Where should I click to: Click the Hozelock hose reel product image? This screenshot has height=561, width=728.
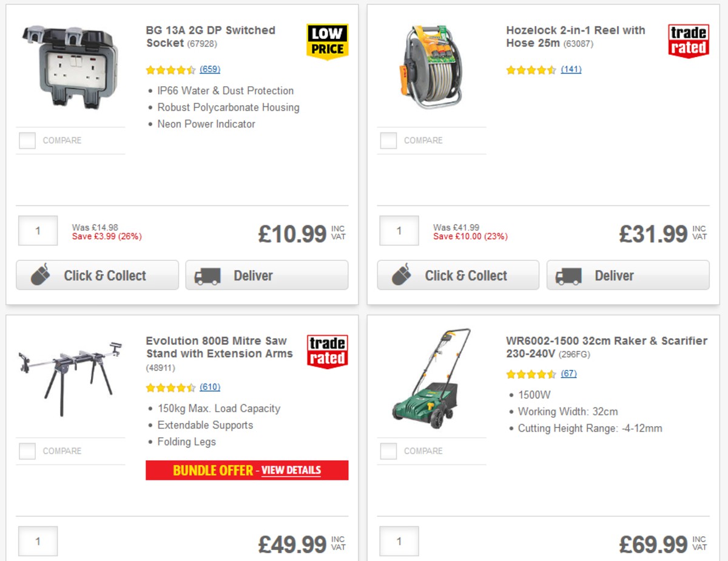(x=431, y=67)
